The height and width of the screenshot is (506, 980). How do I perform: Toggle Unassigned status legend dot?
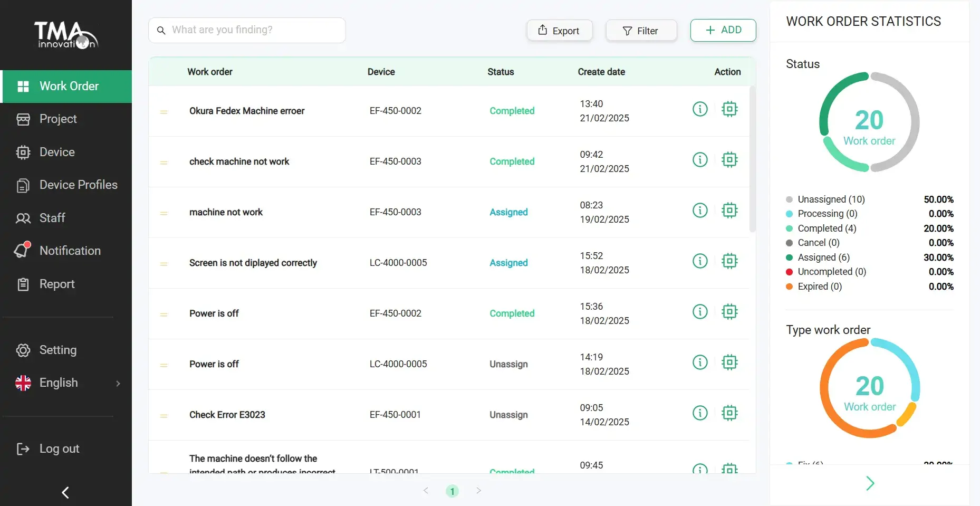pyautogui.click(x=789, y=199)
